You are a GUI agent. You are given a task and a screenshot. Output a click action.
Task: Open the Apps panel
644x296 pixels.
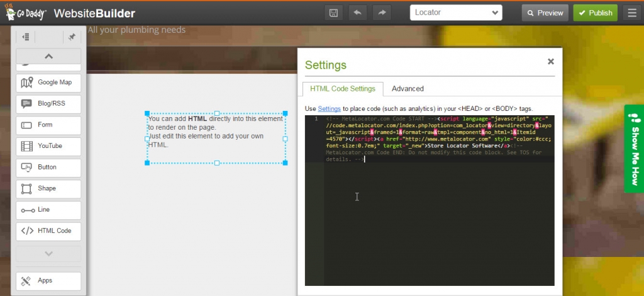pyautogui.click(x=48, y=281)
